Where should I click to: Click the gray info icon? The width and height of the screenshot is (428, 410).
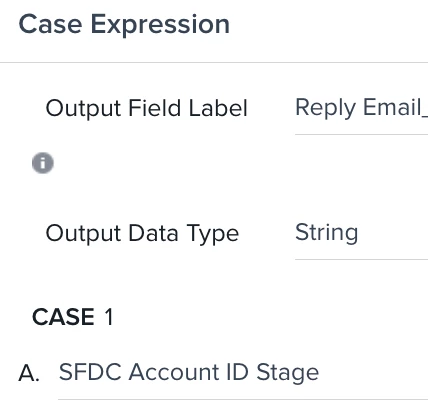pyautogui.click(x=43, y=163)
